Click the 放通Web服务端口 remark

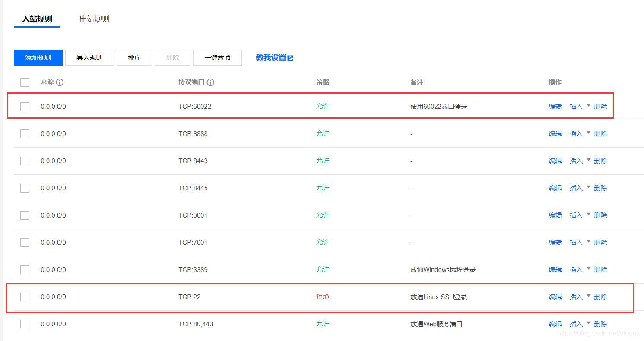436,324
